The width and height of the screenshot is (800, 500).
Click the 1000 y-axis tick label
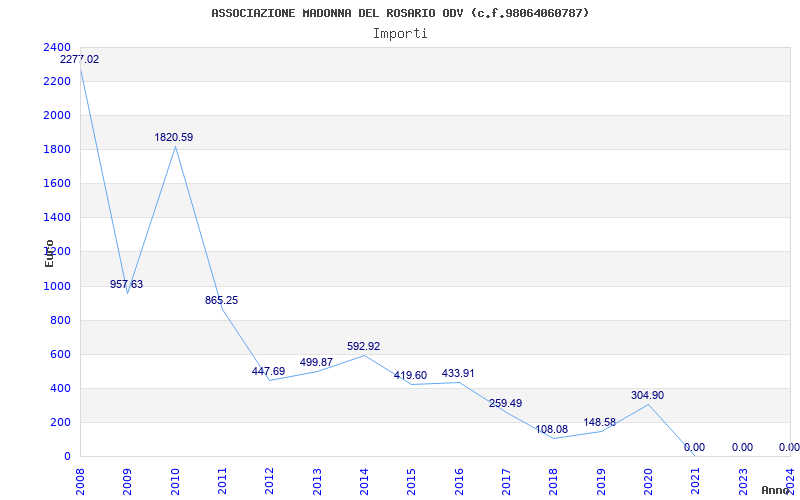(x=57, y=286)
